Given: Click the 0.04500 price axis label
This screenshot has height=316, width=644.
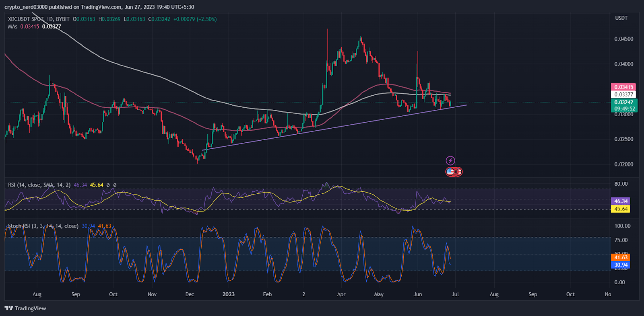Looking at the screenshot, I should click(623, 39).
